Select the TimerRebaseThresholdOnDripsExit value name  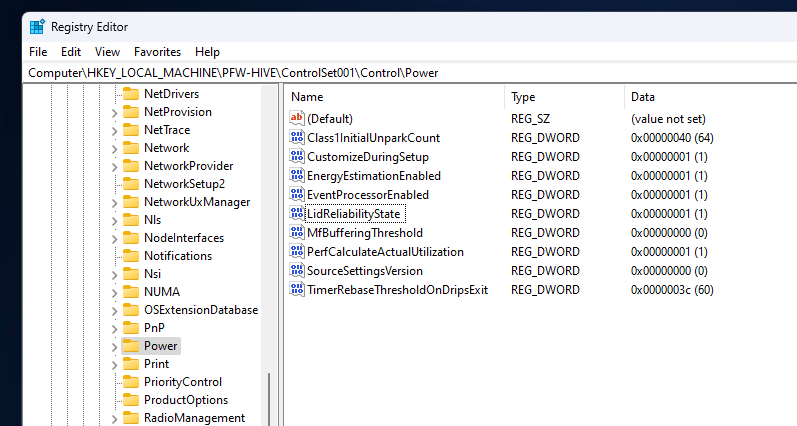click(397, 290)
